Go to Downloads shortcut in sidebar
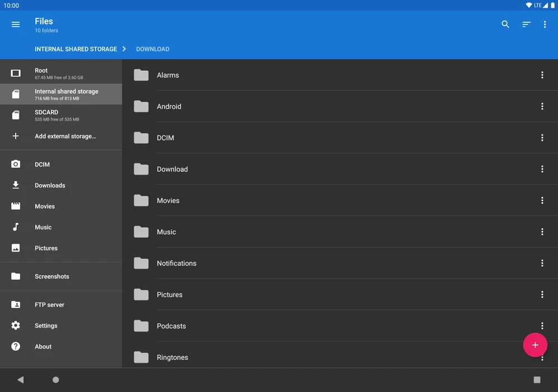The height and width of the screenshot is (392, 558). click(x=50, y=186)
